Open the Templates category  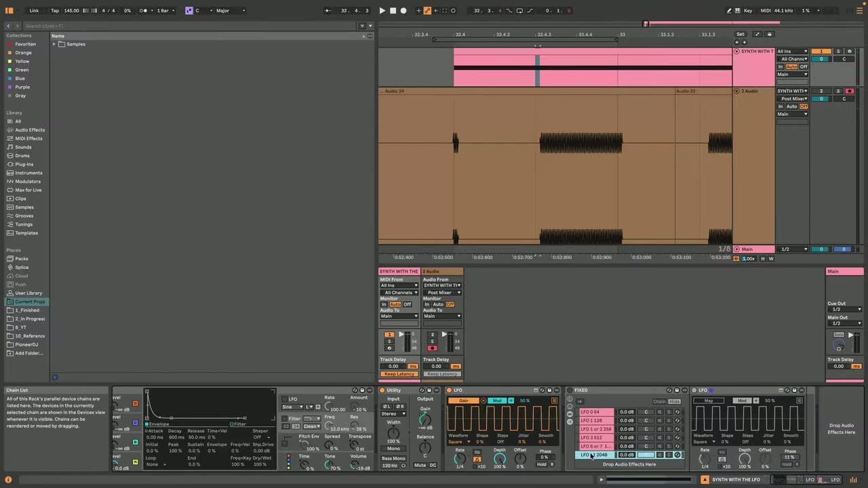(x=26, y=233)
